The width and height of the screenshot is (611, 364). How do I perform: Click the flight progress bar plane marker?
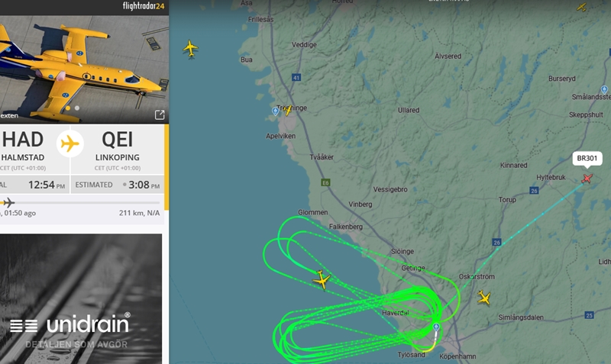pos(8,202)
